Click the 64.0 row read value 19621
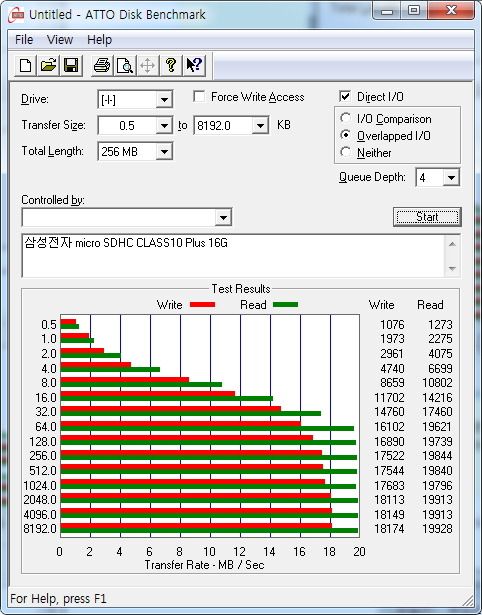Viewport: 482px width, 615px height. [x=437, y=427]
